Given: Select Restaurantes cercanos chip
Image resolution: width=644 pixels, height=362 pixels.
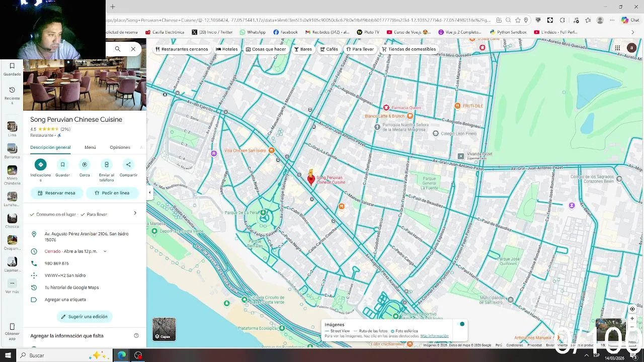Looking at the screenshot, I should [182, 49].
